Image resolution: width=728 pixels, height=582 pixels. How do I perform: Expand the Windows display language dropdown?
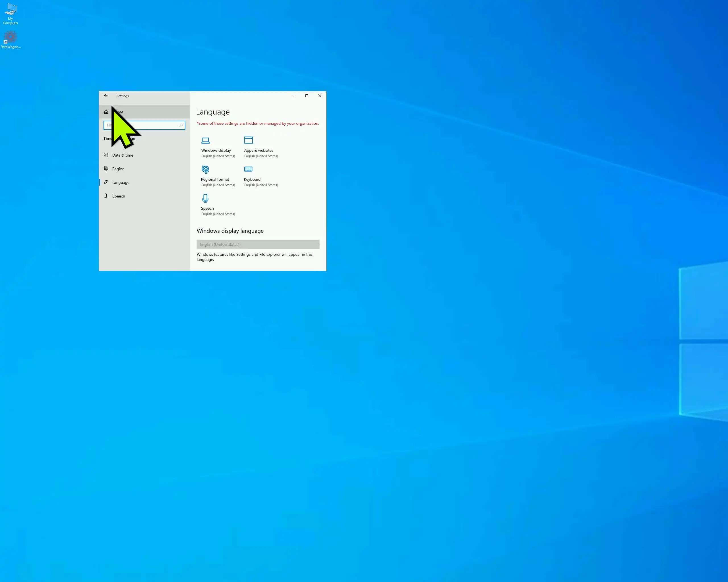258,244
